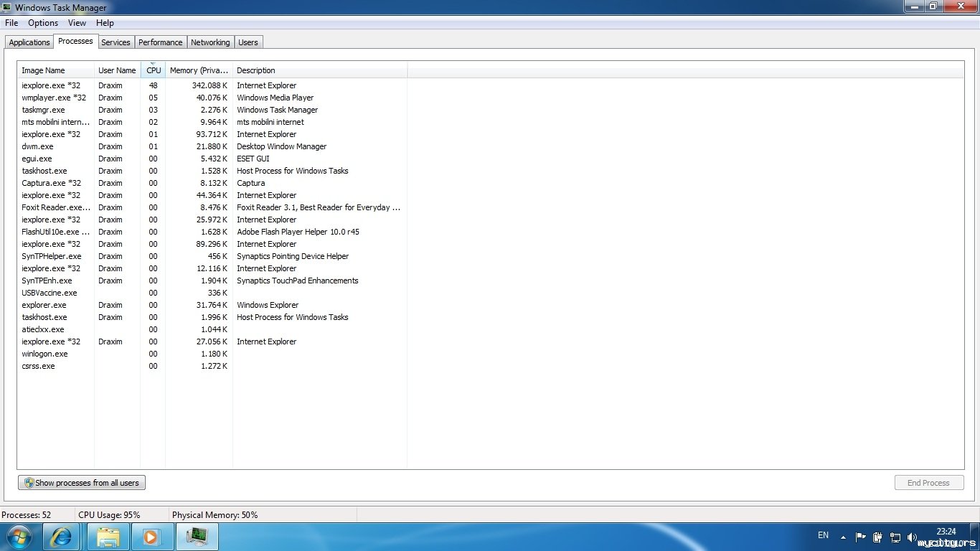The height and width of the screenshot is (551, 980).
Task: Select iexplore.exe row using 27.056 K
Action: (212, 342)
